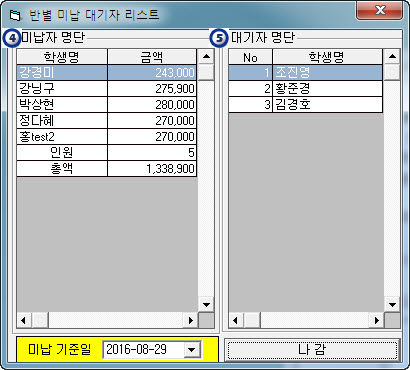Screen dimensions: 410x370
Task: Click 학생명 column header in 미납자 명단
Action: coord(62,57)
